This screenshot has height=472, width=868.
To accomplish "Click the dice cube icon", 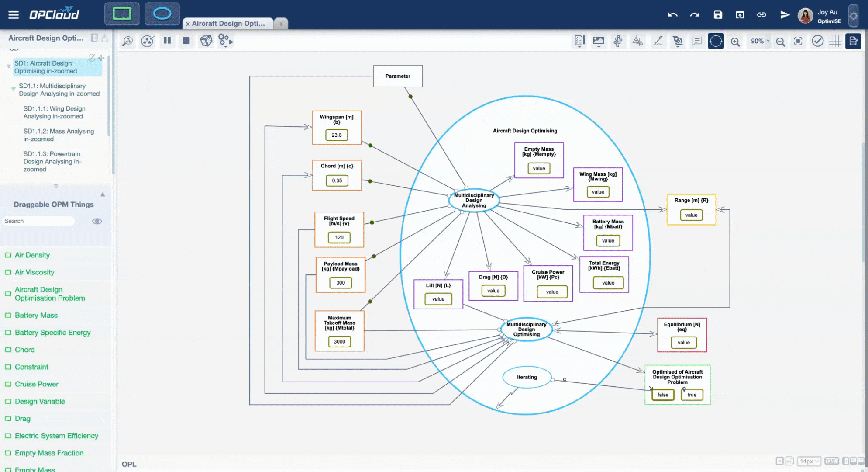I will (206, 41).
